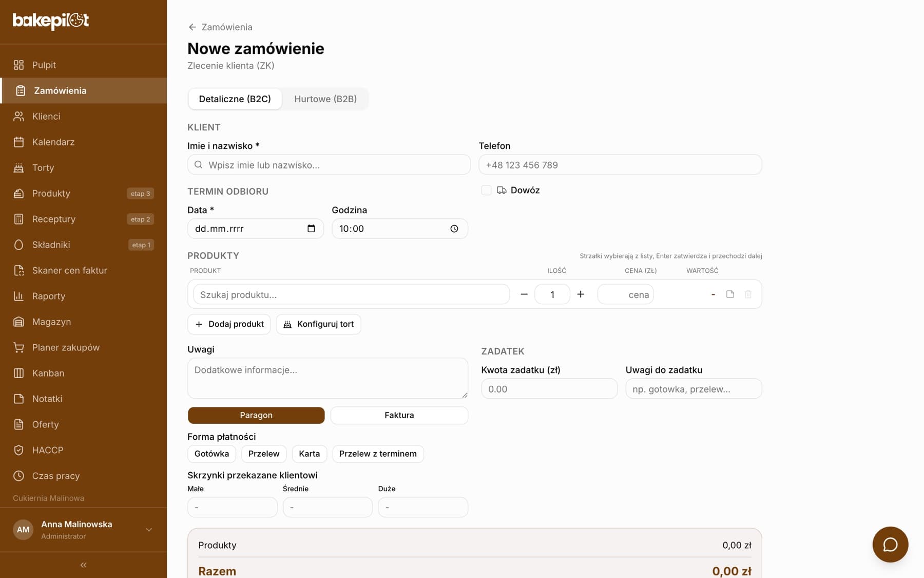The height and width of the screenshot is (578, 924).
Task: Switch to Detaliczne (B2C) tab
Action: (235, 99)
